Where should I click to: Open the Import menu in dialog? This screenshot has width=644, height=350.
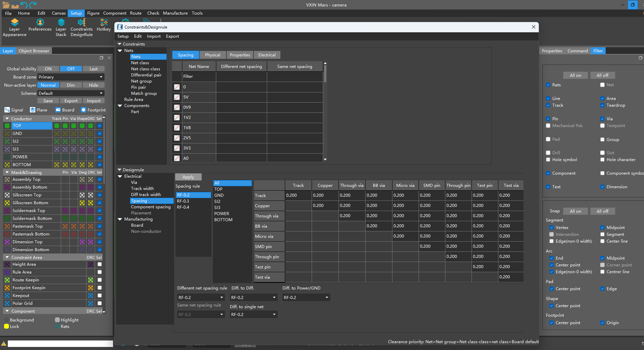tap(153, 36)
